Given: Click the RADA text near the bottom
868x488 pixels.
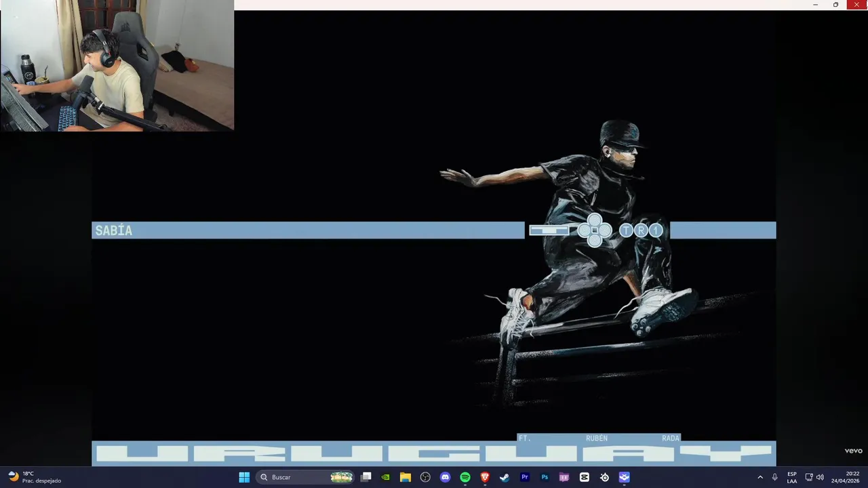Looking at the screenshot, I should pyautogui.click(x=671, y=439).
